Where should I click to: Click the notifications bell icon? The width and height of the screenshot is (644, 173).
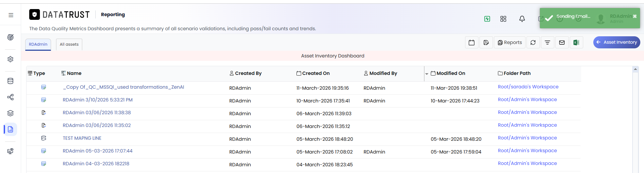coord(522,19)
